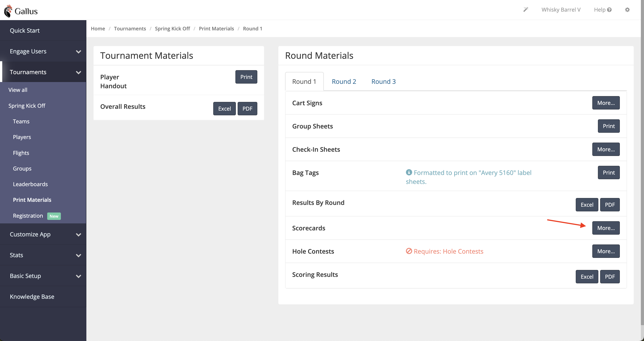Open Check-In Sheets More options

tap(606, 149)
